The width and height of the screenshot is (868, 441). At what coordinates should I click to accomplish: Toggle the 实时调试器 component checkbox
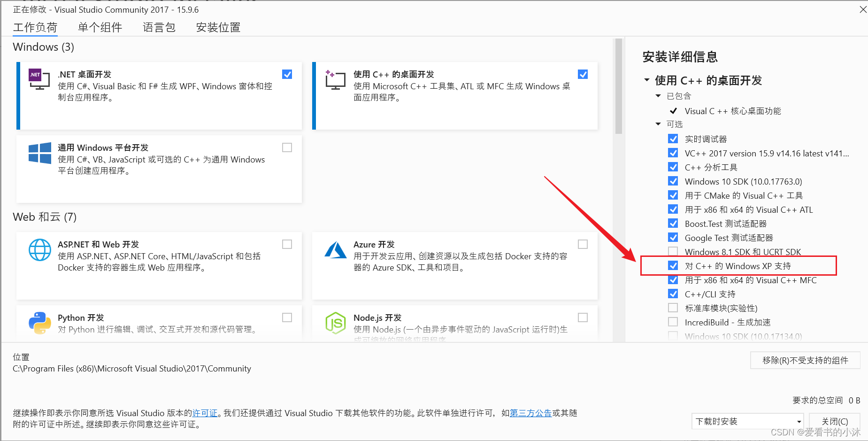(x=673, y=139)
